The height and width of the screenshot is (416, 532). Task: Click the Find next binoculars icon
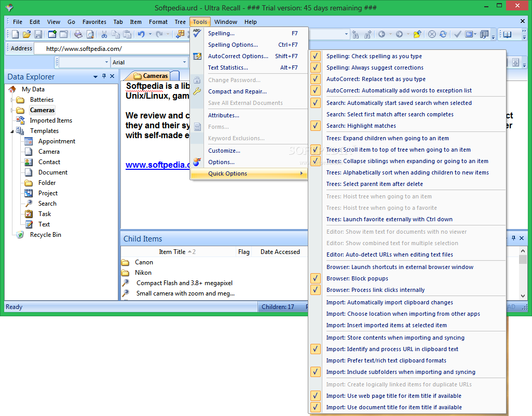[x=367, y=34]
